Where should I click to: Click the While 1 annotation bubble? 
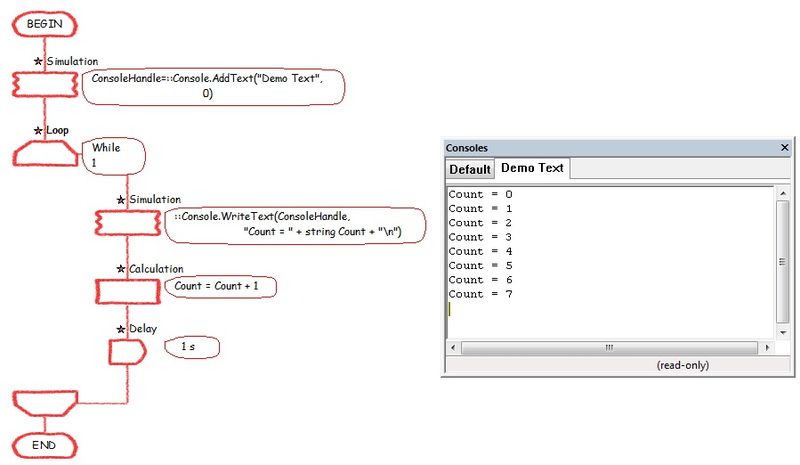(x=114, y=156)
